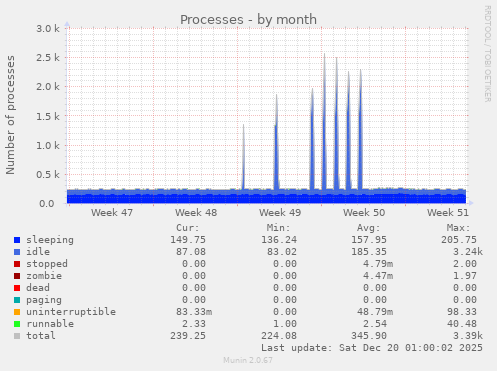Click the 'uninterruptible' legend label

[x=71, y=312]
